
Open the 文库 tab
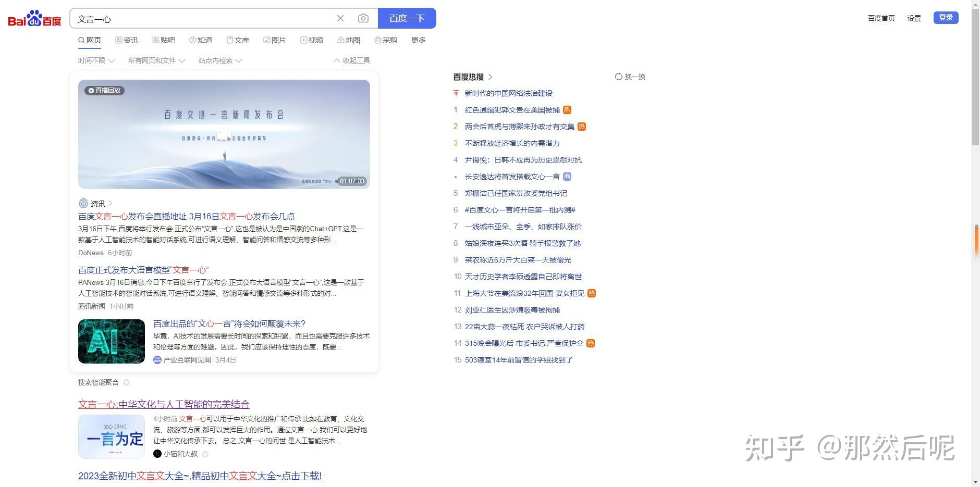tap(238, 40)
